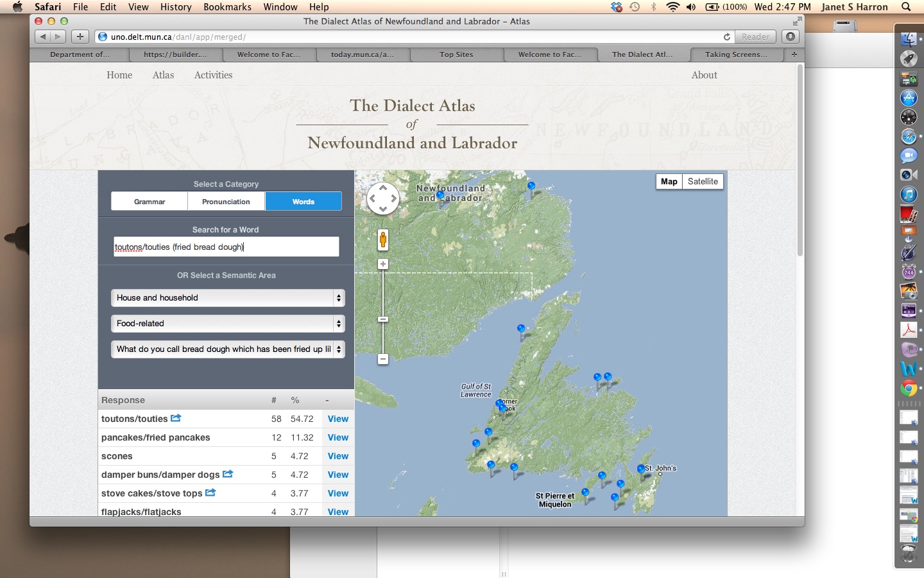Viewport: 924px width, 578px height.
Task: Open the Atlas page link
Action: (x=163, y=75)
